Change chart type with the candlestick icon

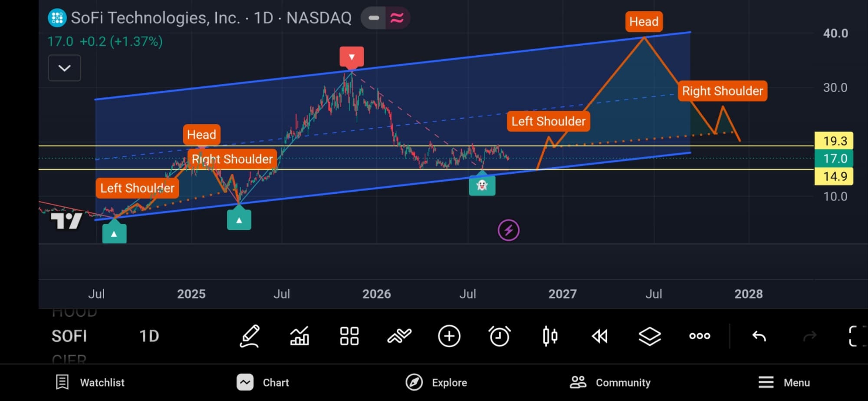[x=550, y=336]
